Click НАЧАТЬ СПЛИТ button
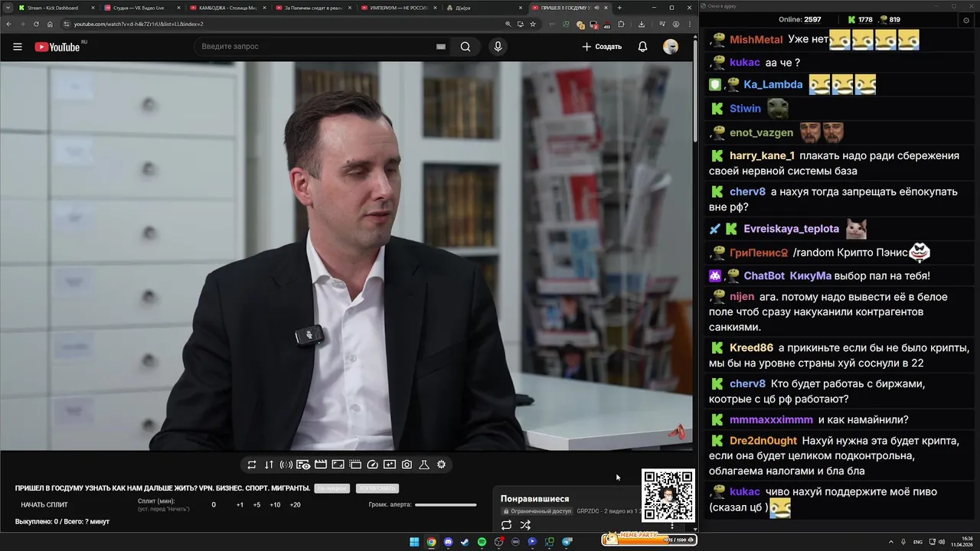This screenshot has width=980, height=551. tap(44, 505)
